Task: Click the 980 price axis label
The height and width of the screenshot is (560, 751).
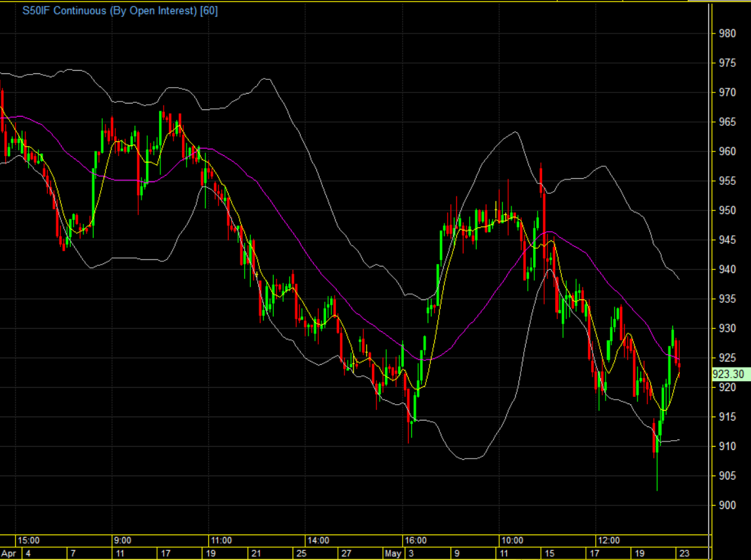Action: point(727,33)
